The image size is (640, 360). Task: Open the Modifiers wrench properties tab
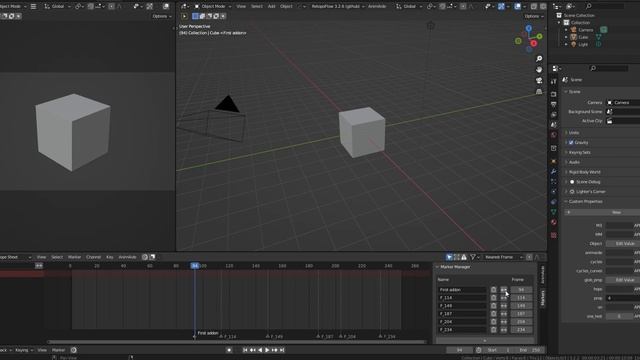point(553,171)
